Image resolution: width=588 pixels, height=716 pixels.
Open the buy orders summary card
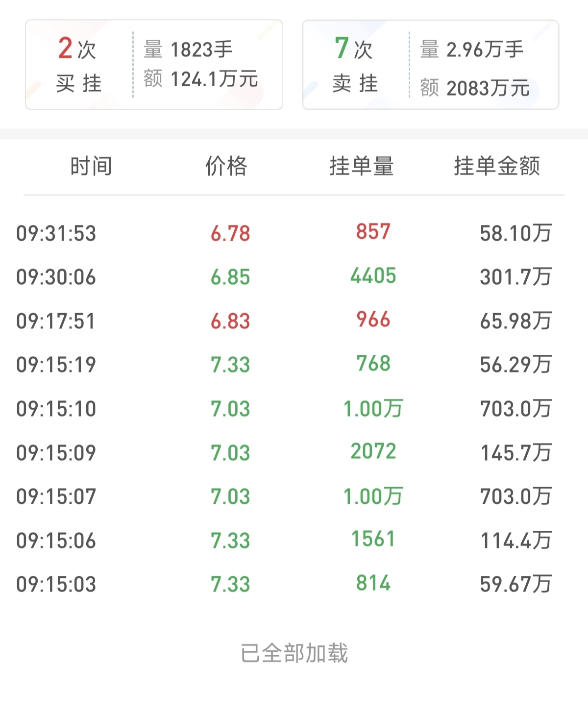click(154, 65)
